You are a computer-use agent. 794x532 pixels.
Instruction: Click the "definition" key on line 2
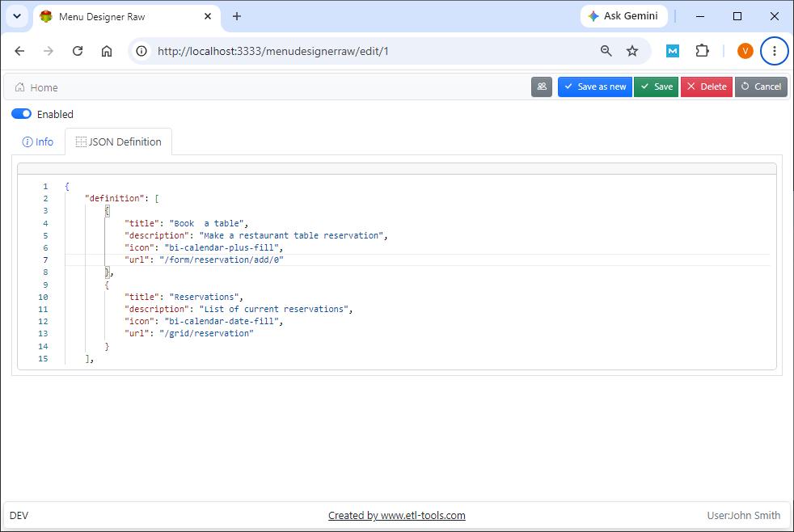(115, 198)
